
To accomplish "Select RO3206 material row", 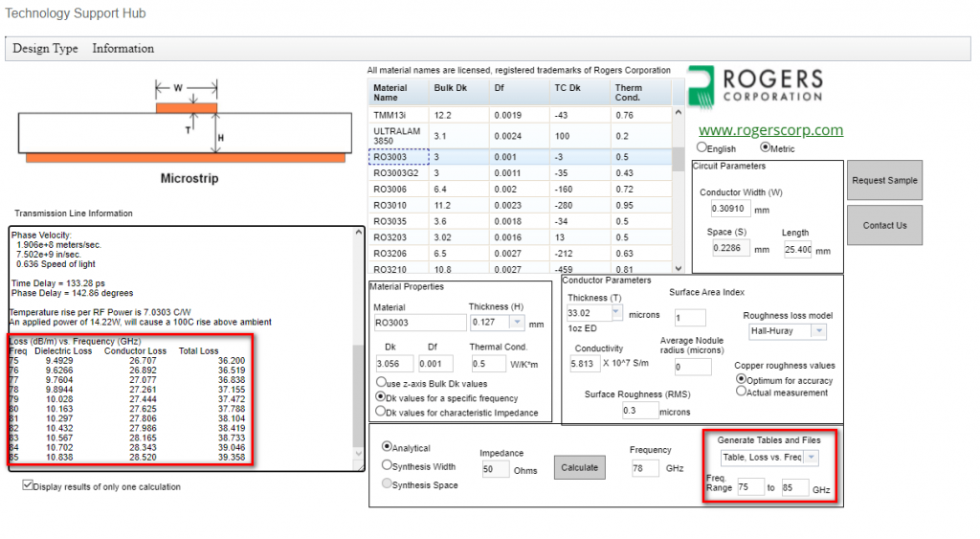I will (520, 254).
